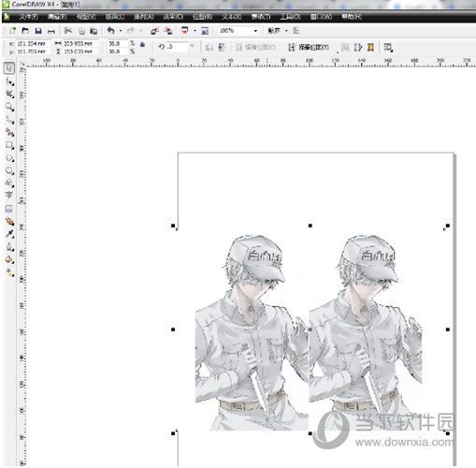Click the Export icon
476x468 pixels.
click(168, 31)
